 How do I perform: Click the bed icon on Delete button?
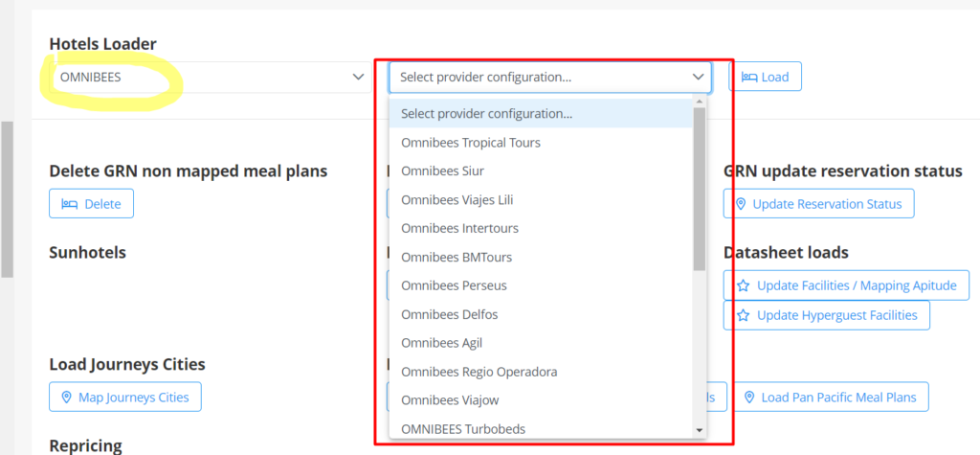click(x=69, y=204)
